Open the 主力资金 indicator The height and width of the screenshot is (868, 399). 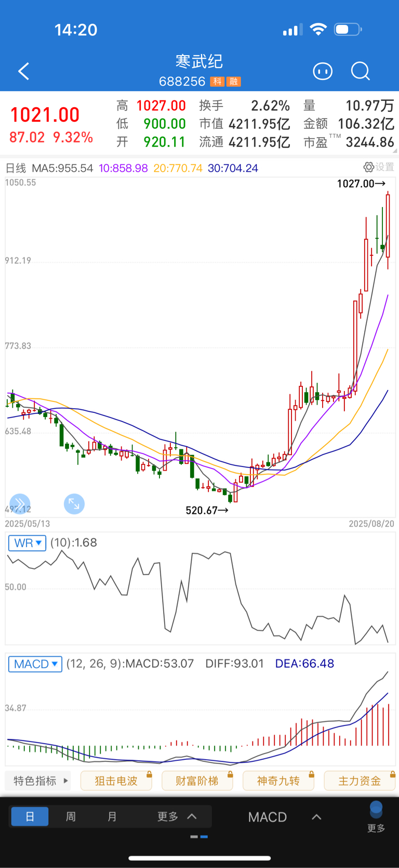(360, 781)
